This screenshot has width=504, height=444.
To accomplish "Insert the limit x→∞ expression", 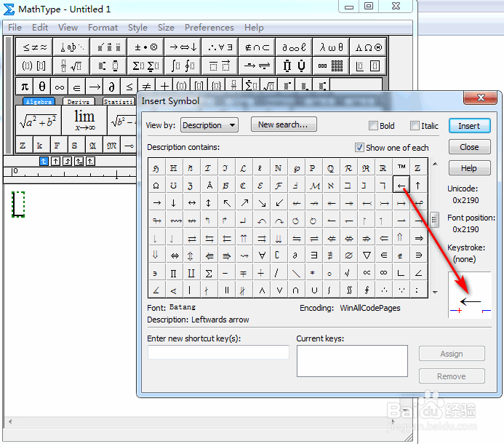I will coord(84,120).
